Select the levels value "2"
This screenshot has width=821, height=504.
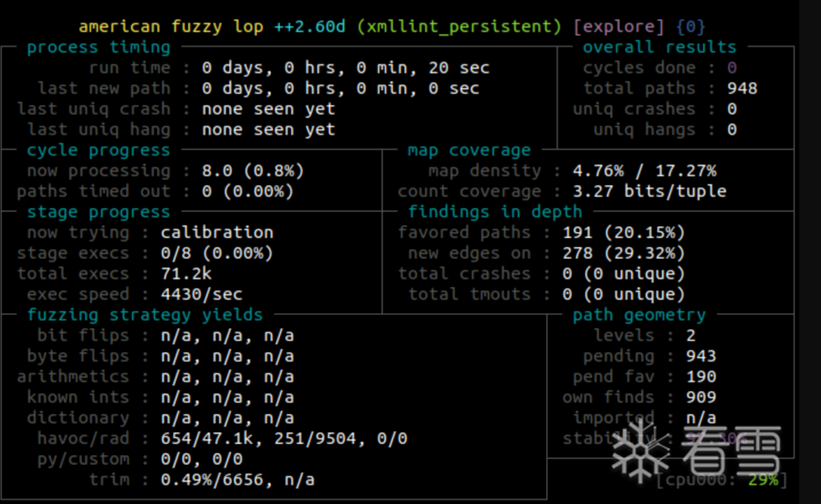(x=690, y=335)
